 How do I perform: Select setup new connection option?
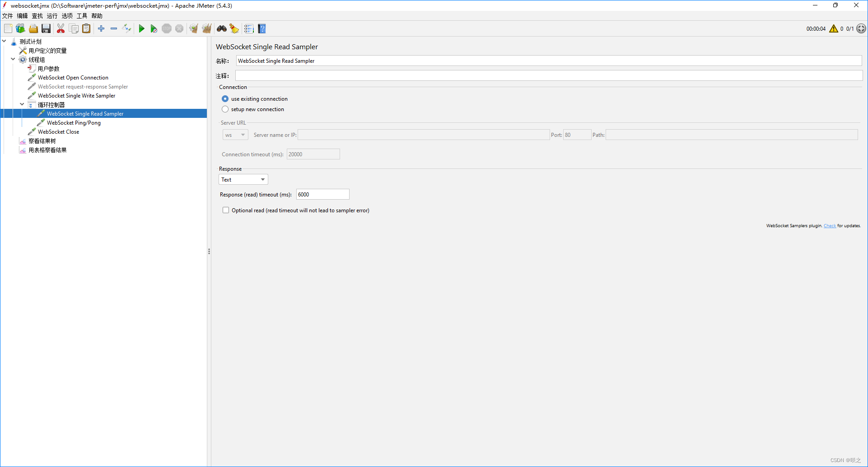225,109
